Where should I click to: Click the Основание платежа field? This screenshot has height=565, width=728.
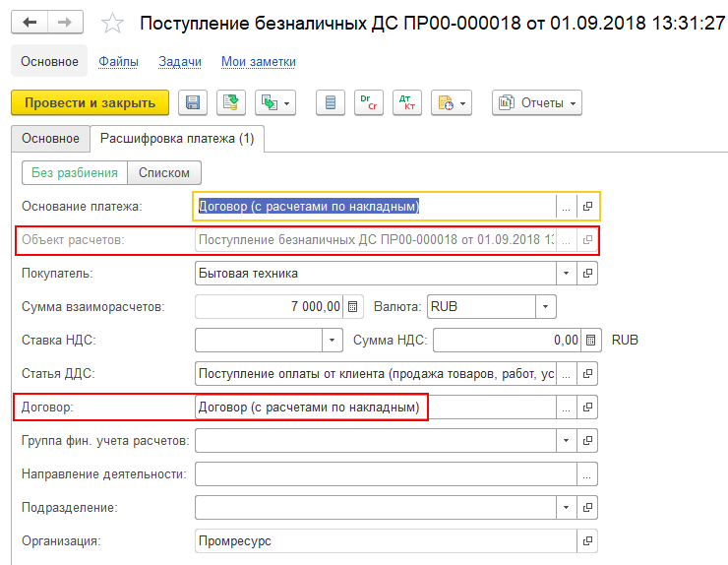tap(375, 207)
